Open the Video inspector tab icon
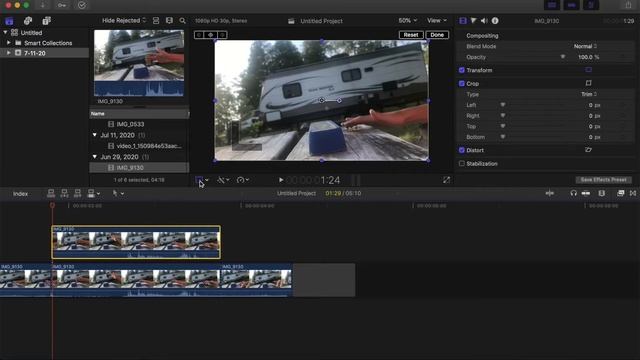The image size is (640, 360). [463, 21]
